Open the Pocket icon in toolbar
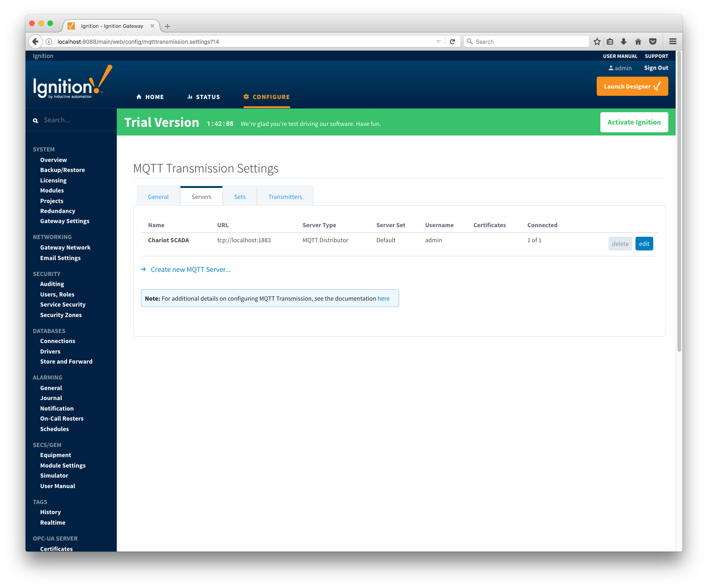Screen dimensions: 708x588 click(x=653, y=42)
